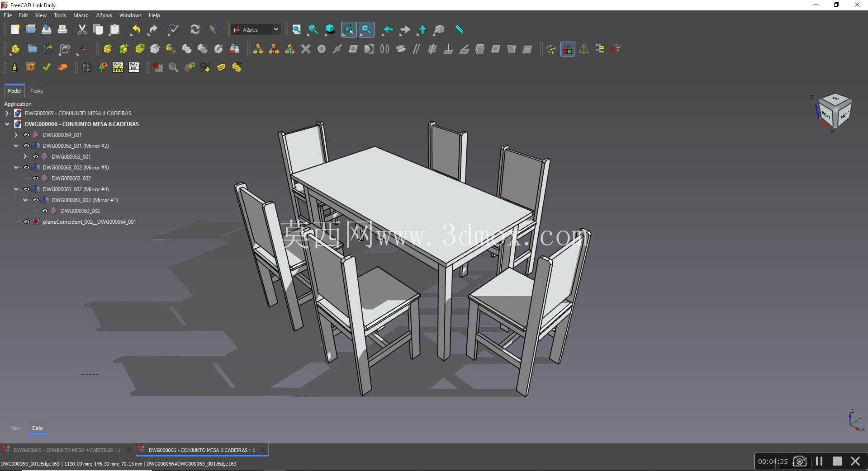The width and height of the screenshot is (868, 471).
Task: Toggle the selected zoom mode button
Action: coord(366,30)
